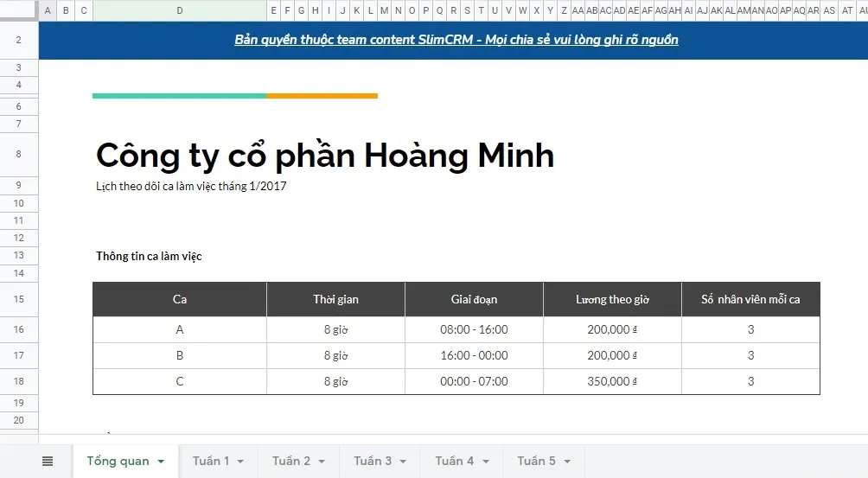868x478 pixels.
Task: Select row 8 header
Action: click(x=19, y=154)
